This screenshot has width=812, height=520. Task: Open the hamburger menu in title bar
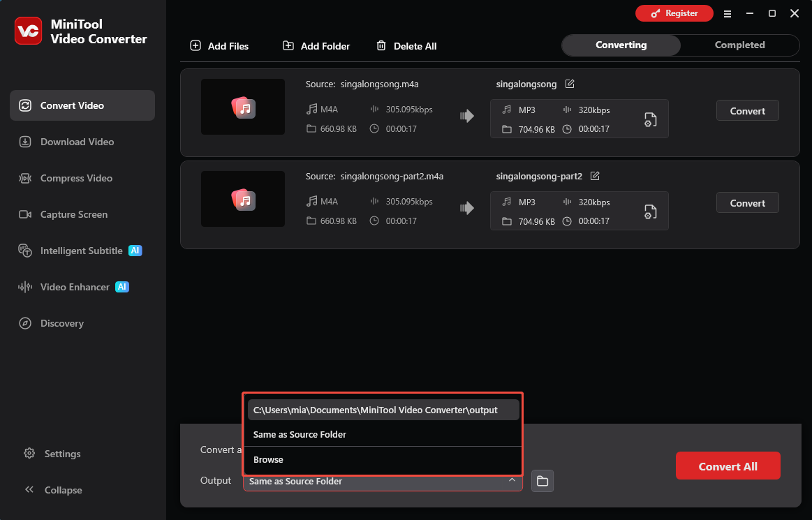(x=728, y=14)
